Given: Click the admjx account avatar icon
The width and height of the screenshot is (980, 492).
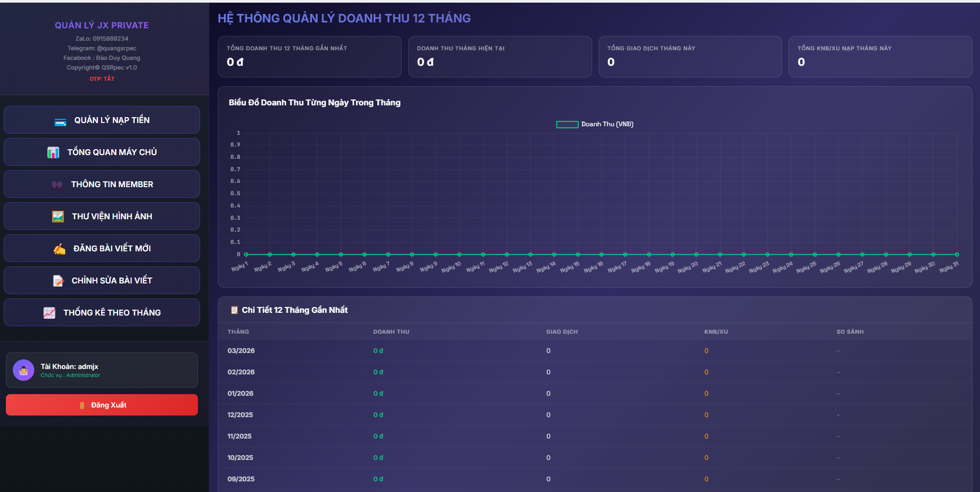Looking at the screenshot, I should 24,370.
